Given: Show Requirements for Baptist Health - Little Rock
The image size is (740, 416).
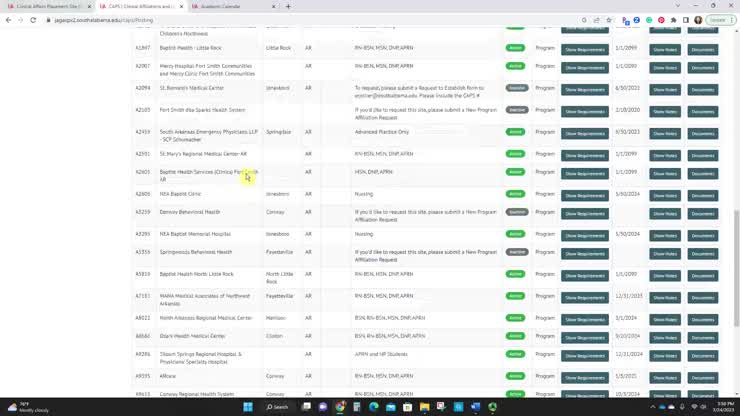Looking at the screenshot, I should pyautogui.click(x=585, y=50).
